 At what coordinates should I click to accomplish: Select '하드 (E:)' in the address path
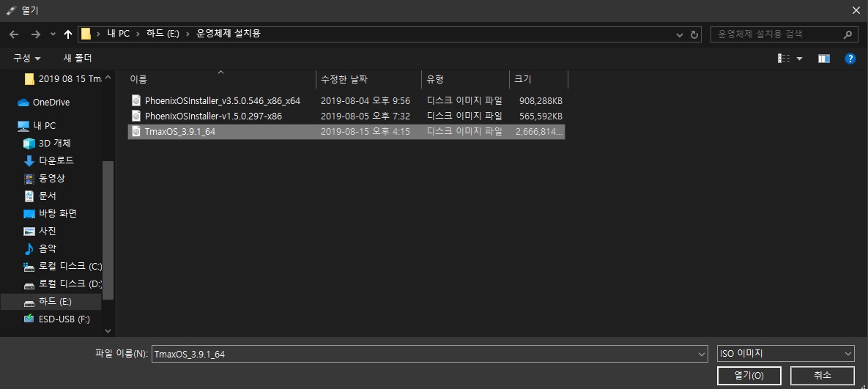(163, 34)
